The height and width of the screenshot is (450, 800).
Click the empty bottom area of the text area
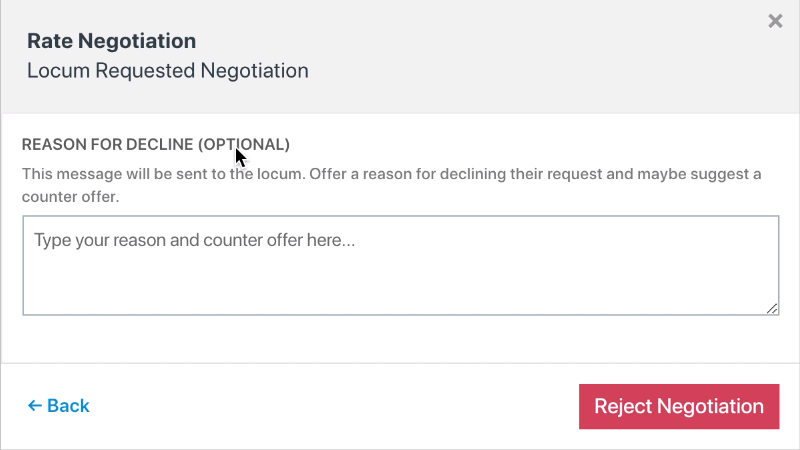point(400,295)
